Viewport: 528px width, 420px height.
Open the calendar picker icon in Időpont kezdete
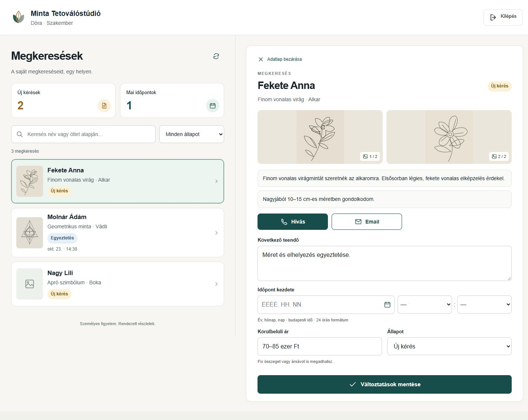click(387, 304)
